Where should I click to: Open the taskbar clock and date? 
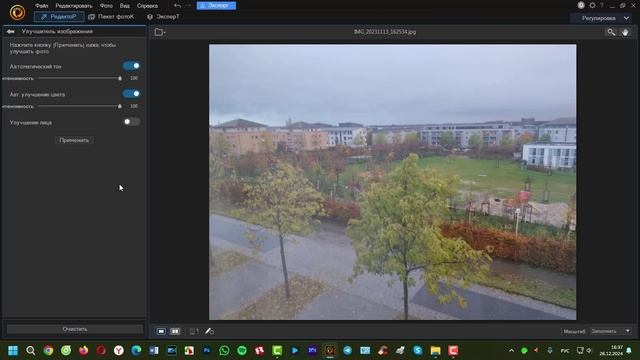611,351
